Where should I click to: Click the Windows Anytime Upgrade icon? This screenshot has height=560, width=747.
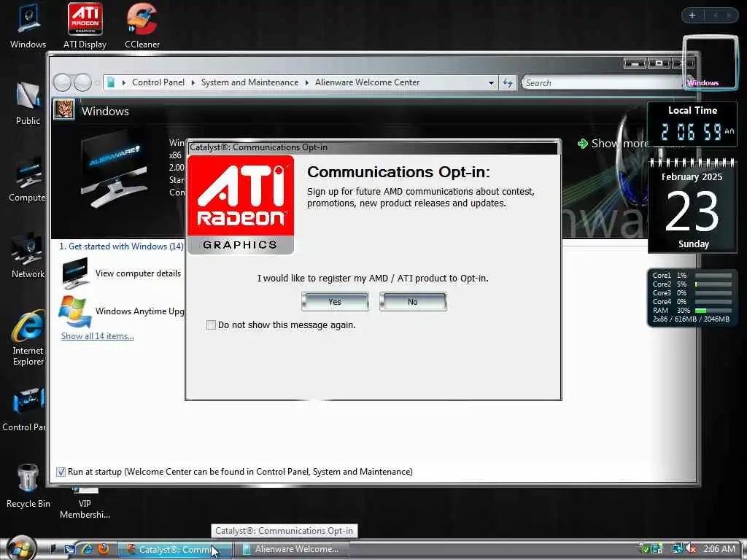click(75, 311)
